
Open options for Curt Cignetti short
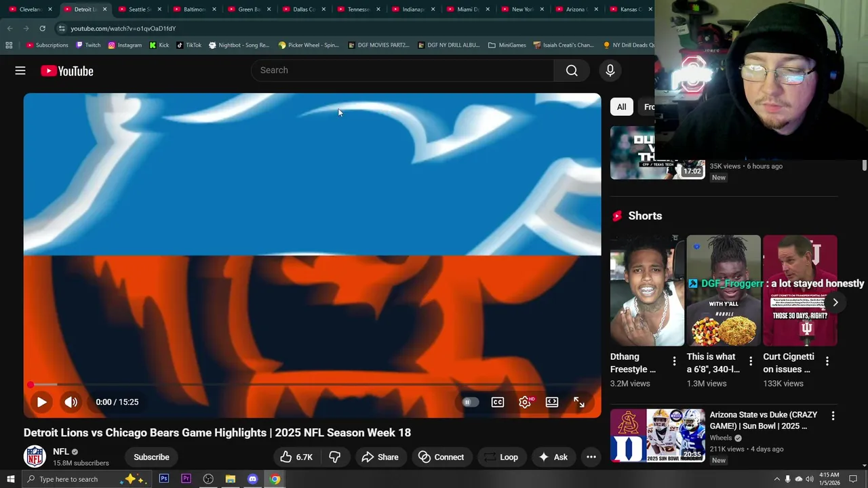pyautogui.click(x=827, y=362)
